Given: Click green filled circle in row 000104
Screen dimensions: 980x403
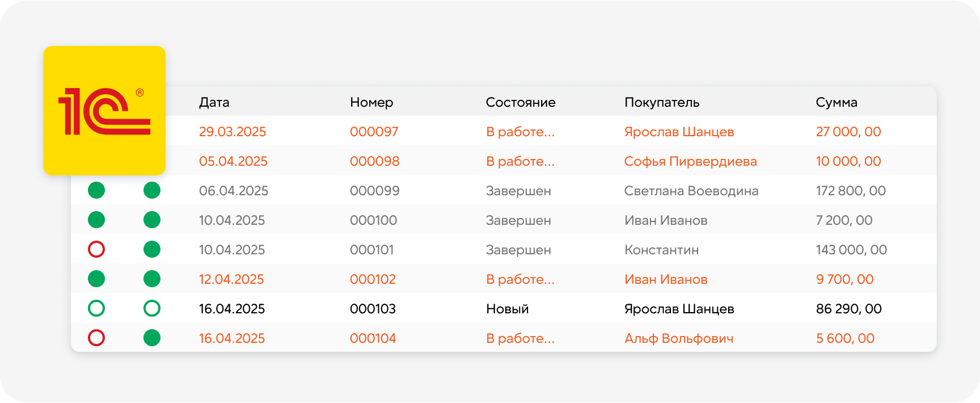Looking at the screenshot, I should pos(152,338).
